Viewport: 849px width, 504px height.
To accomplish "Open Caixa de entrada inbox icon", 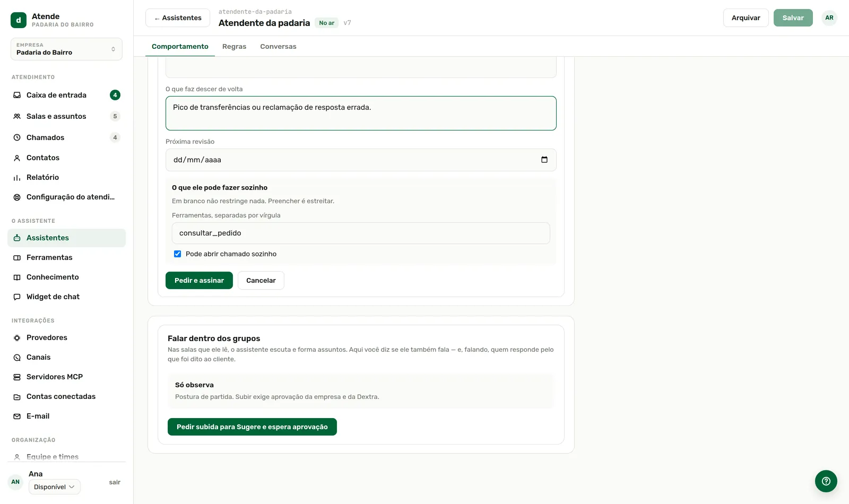I will pos(17,95).
